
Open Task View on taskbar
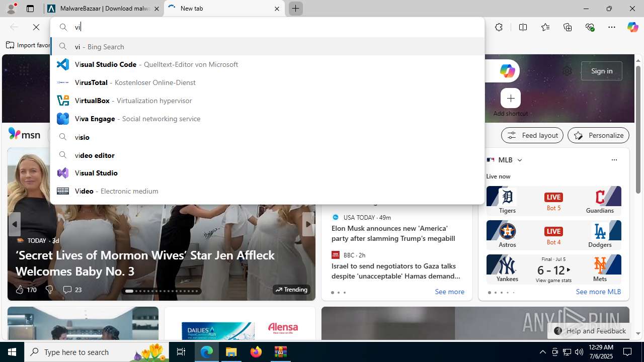181,352
